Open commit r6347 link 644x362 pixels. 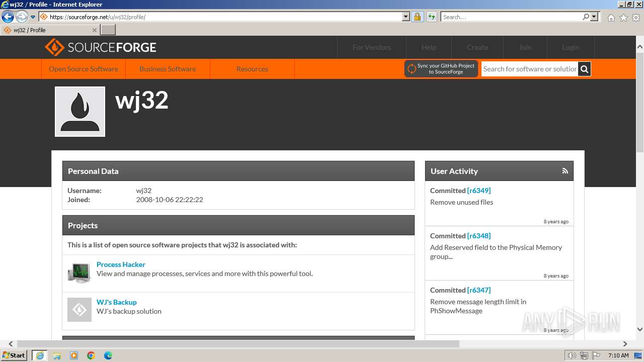tap(479, 290)
